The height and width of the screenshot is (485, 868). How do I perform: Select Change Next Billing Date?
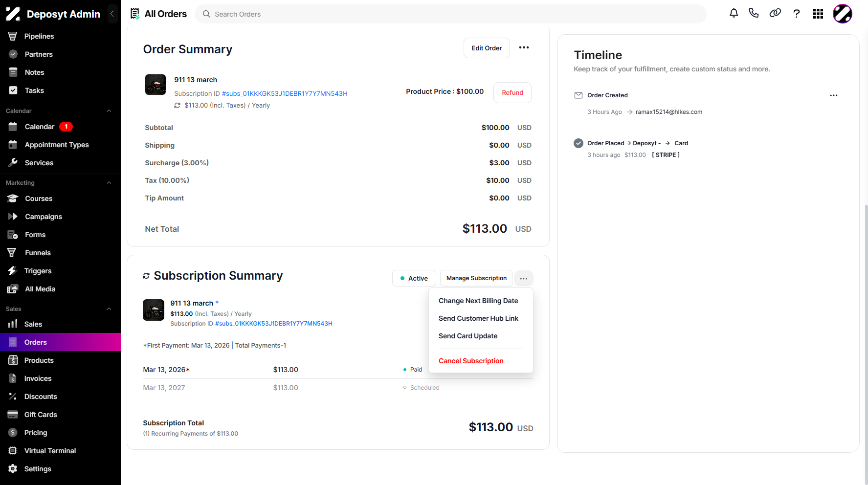478,301
